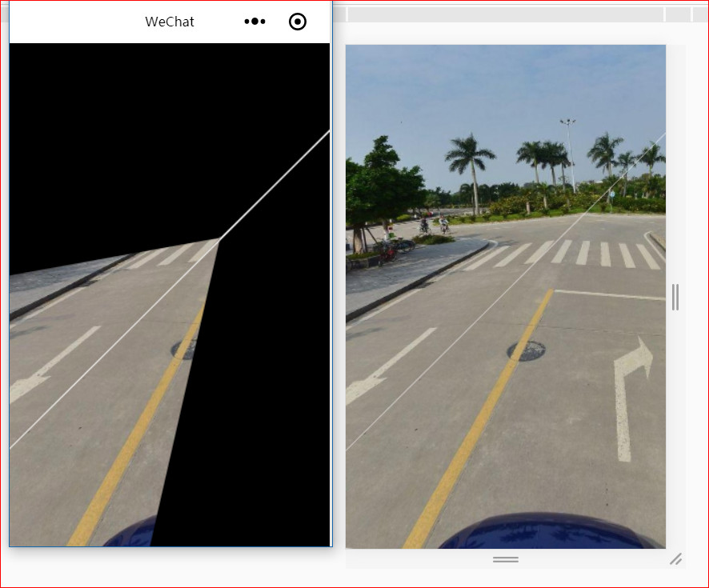Open the three-dot menu beside WeChat title
This screenshot has width=709, height=588.
tap(254, 22)
